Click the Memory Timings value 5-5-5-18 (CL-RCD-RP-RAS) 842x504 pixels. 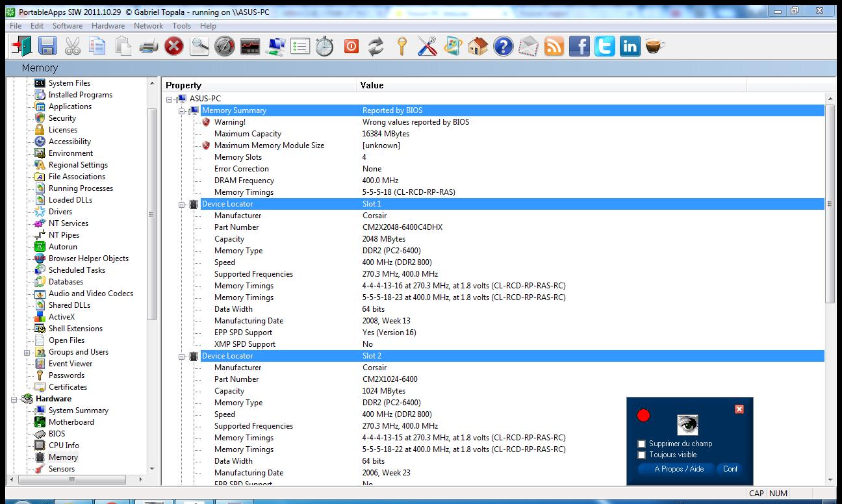(x=409, y=192)
